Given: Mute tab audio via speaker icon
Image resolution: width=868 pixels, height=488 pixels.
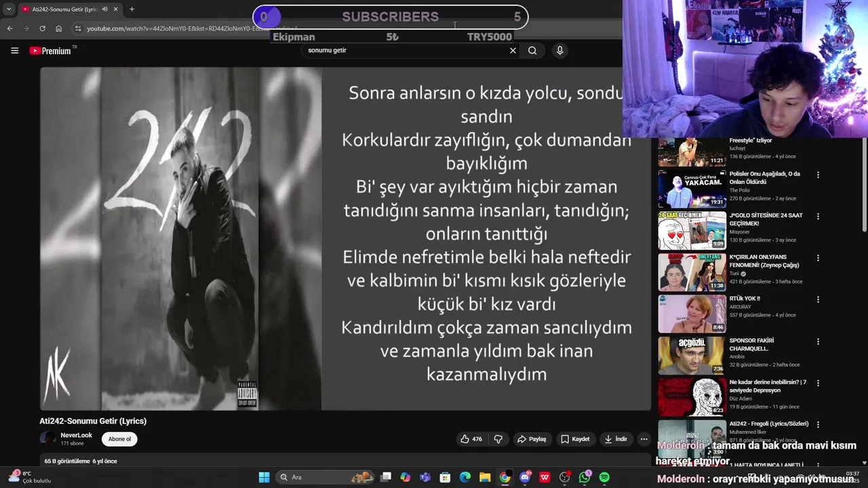Looking at the screenshot, I should (104, 9).
